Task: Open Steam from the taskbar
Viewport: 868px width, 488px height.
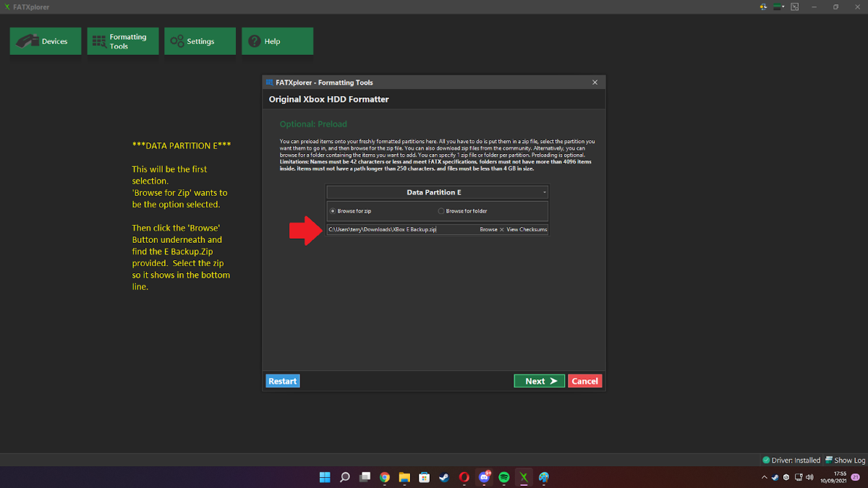Action: [444, 477]
